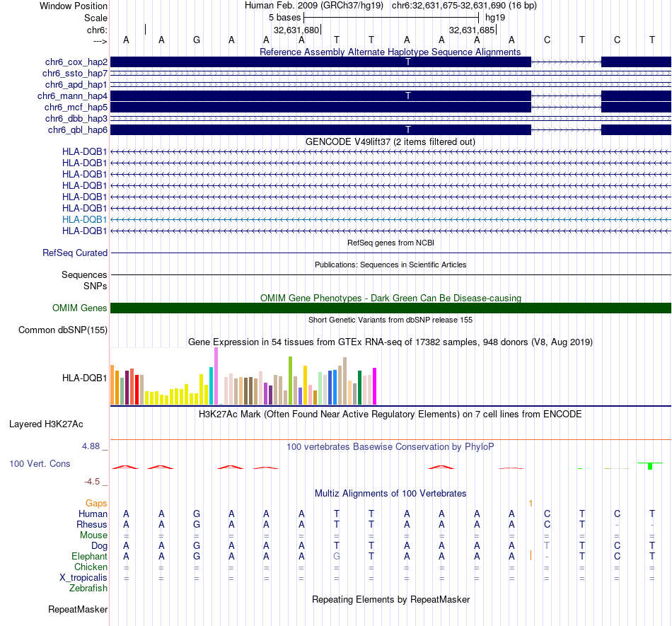Open the Reference Assembly Alternate Haplotype Sequence Alignments title
Viewport: 672px width, 626px height.
[x=390, y=52]
